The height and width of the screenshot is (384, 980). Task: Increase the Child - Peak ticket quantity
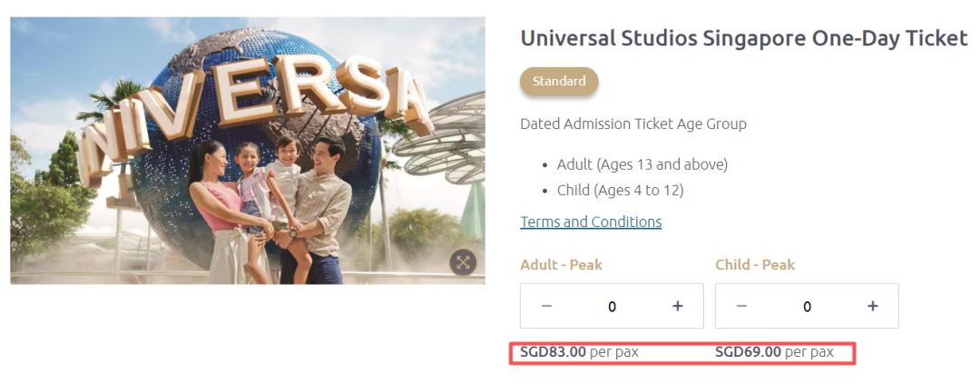[x=872, y=306]
